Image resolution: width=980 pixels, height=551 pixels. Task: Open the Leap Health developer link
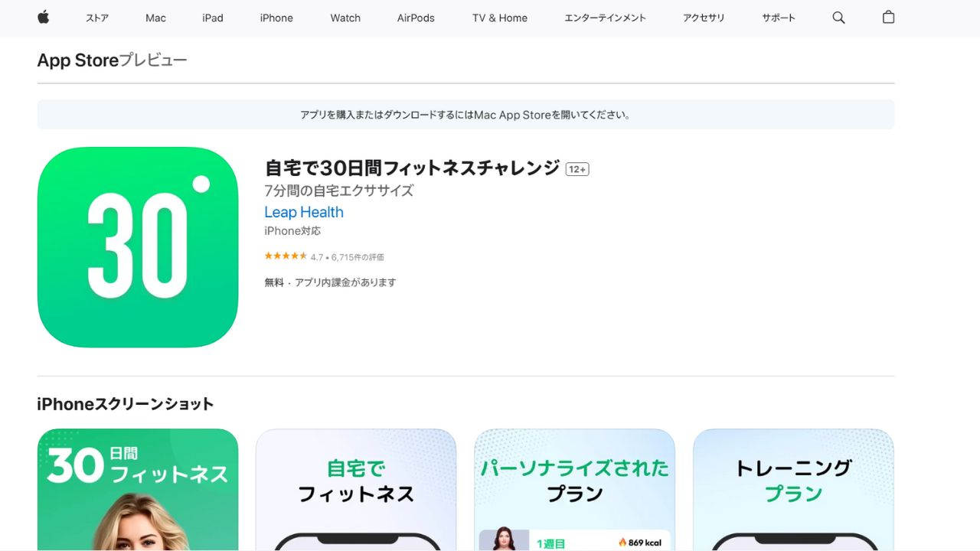tap(304, 212)
